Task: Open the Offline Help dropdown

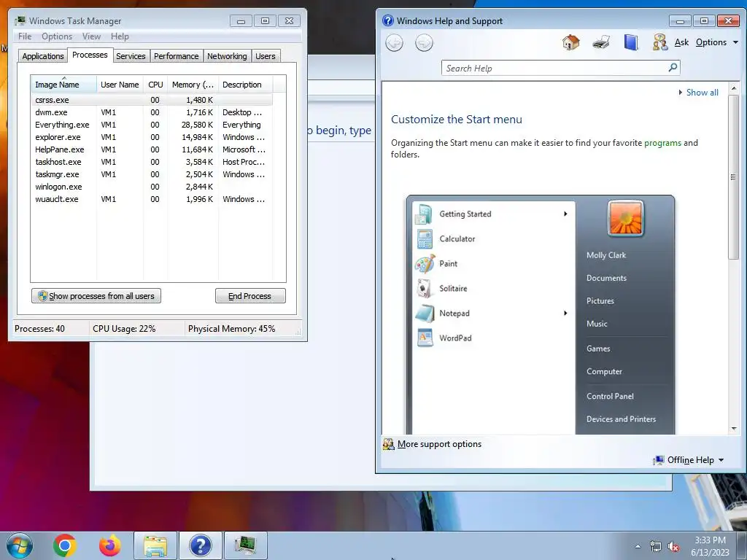Action: 695,460
